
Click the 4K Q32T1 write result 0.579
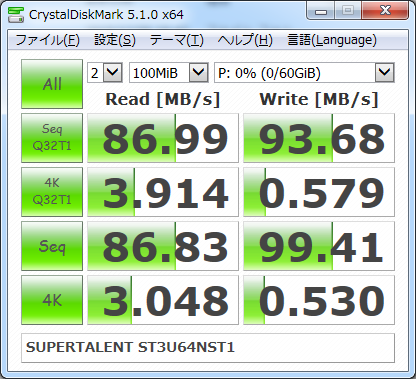click(x=319, y=192)
